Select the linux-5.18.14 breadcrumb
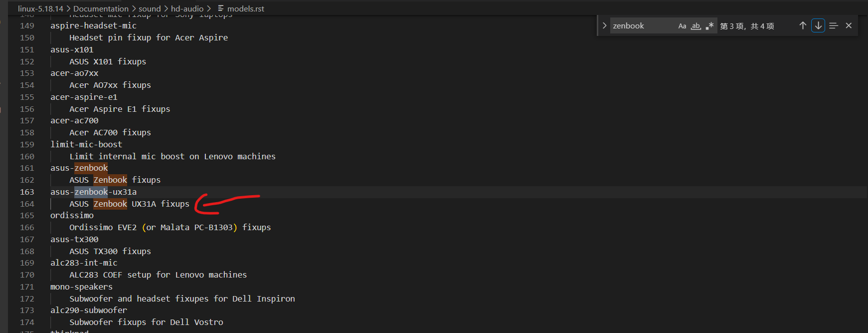Image resolution: width=868 pixels, height=333 pixels. click(x=40, y=8)
